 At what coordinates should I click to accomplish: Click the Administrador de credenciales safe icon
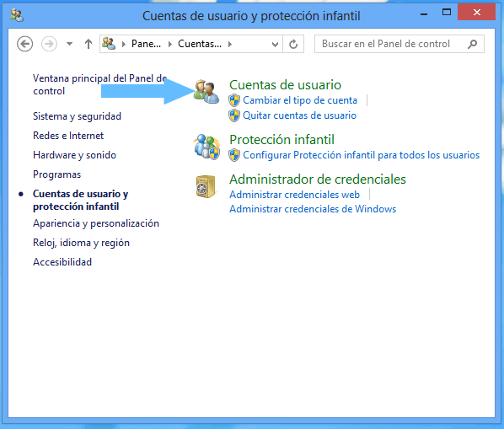click(x=206, y=186)
